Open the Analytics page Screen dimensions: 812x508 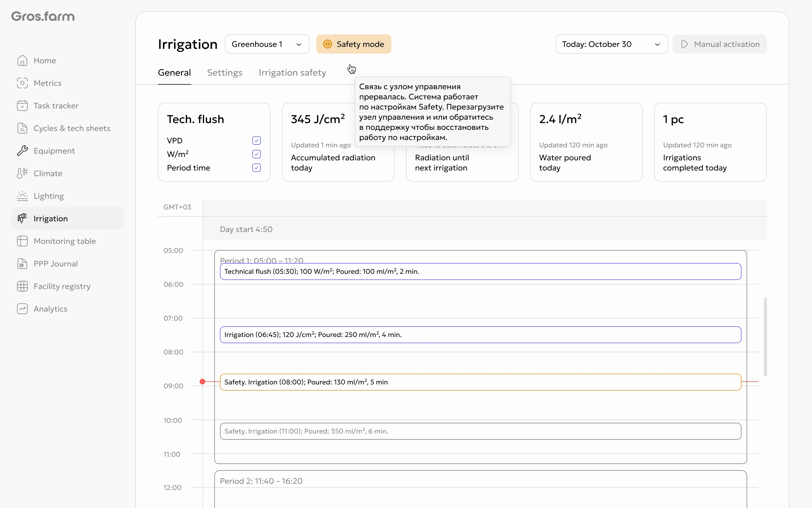click(67, 309)
